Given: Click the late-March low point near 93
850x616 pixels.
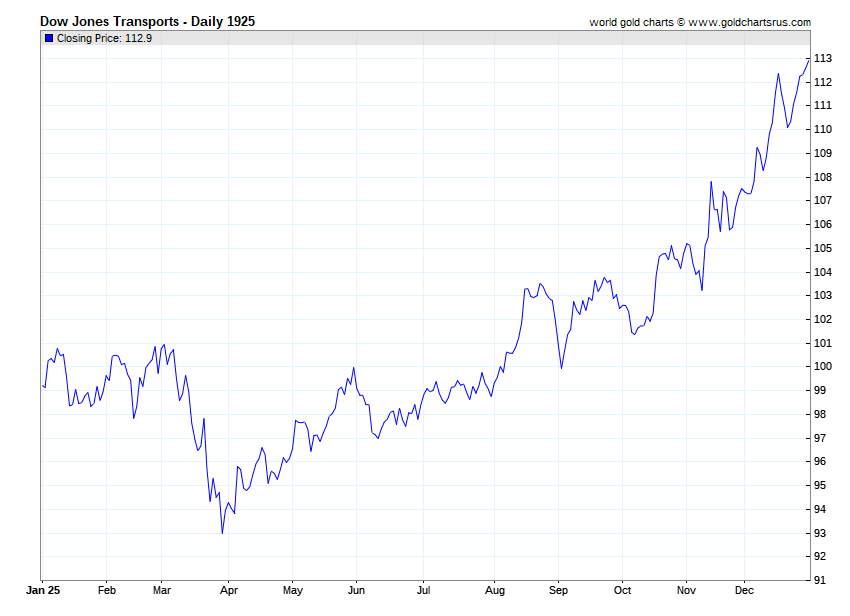Looking at the screenshot, I should point(222,533).
